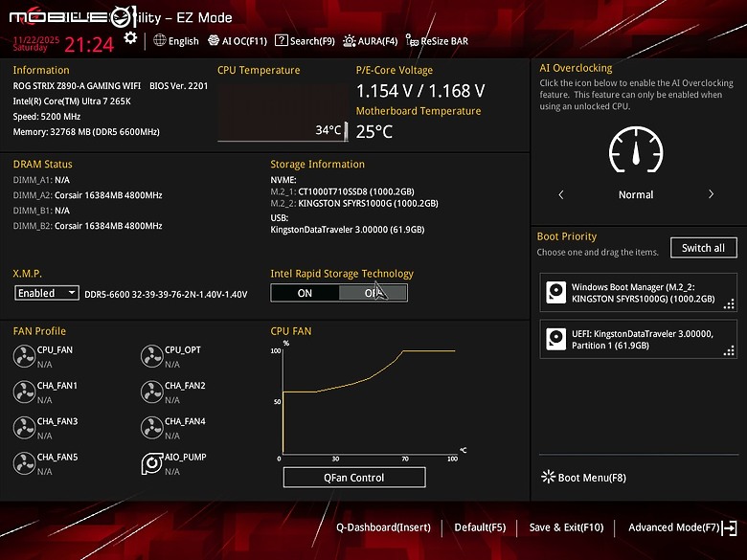Load defaults with Default(F5)
747x560 pixels.
tap(480, 527)
